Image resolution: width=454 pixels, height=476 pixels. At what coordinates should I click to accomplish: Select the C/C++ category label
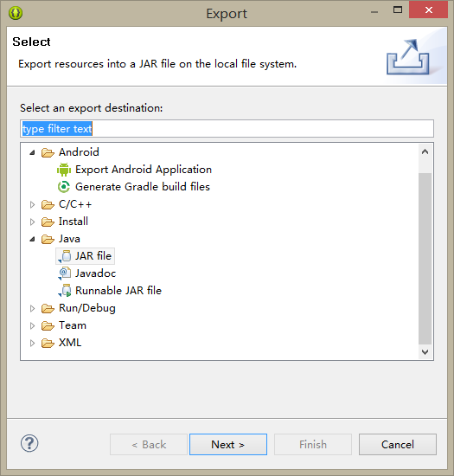[75, 204]
